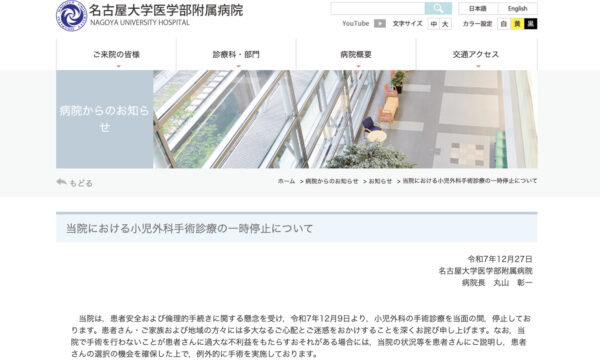Click the back arrow icon beside もどる
Image resolution: width=600 pixels, height=360 pixels.
[61, 182]
